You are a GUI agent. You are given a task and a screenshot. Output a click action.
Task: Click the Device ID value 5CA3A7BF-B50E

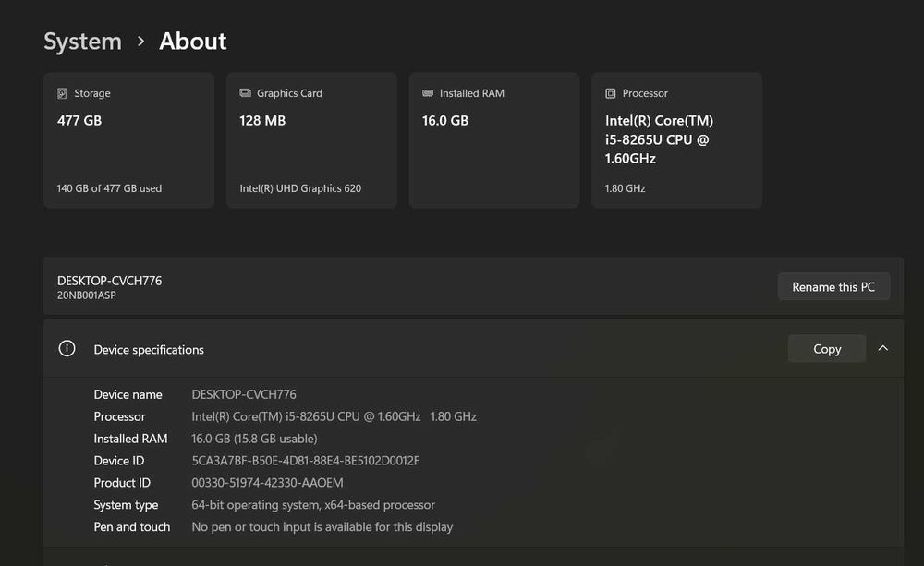[306, 461]
